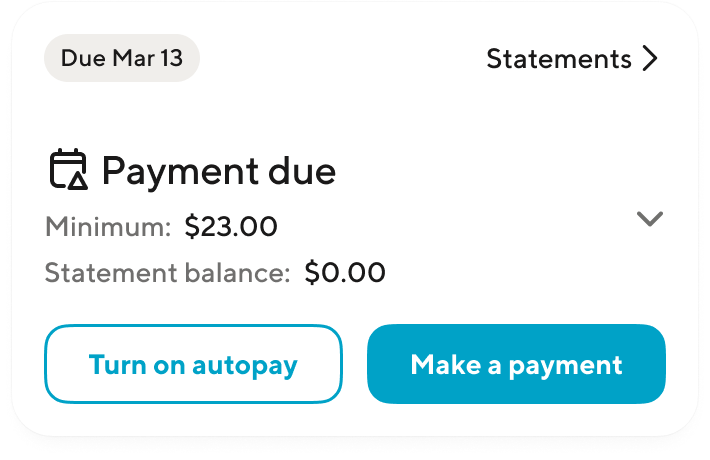Click the Statement balance label
710x460 pixels.
[168, 272]
